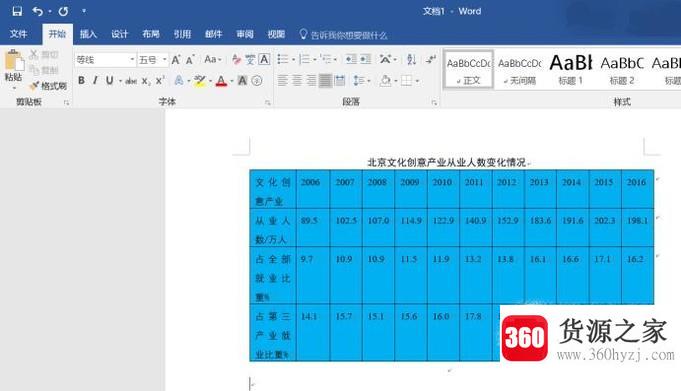Click the Character Border icon

point(264,60)
